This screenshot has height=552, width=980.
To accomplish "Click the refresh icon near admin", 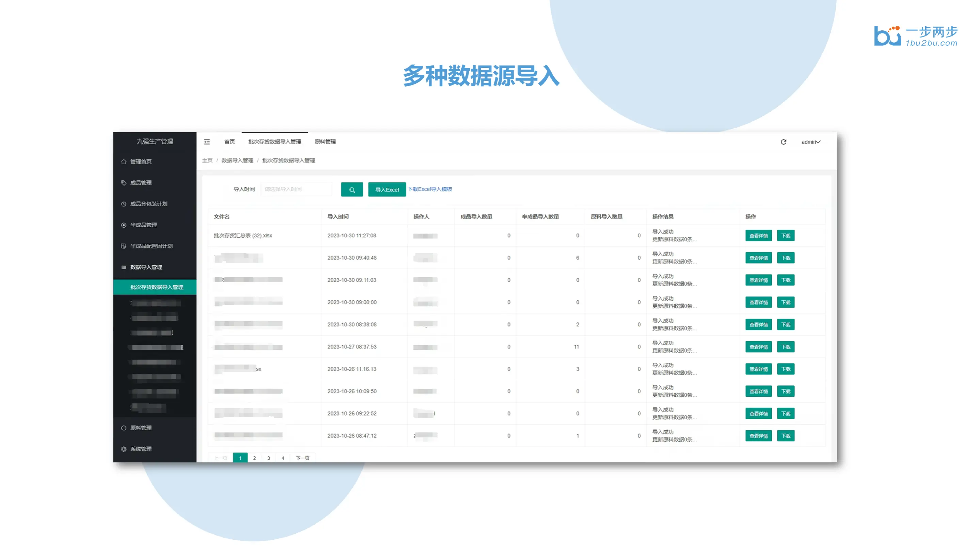I will coord(783,142).
